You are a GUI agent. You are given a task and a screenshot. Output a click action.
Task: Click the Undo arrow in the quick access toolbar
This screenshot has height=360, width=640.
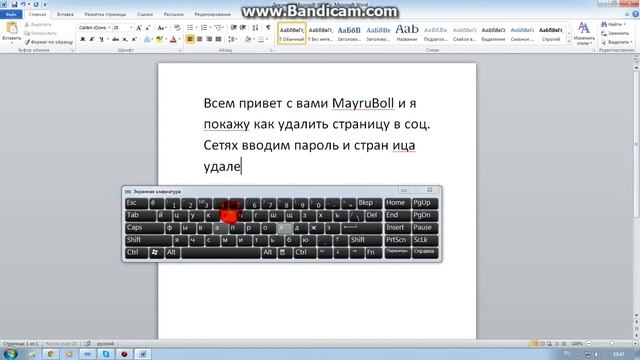click(x=23, y=4)
